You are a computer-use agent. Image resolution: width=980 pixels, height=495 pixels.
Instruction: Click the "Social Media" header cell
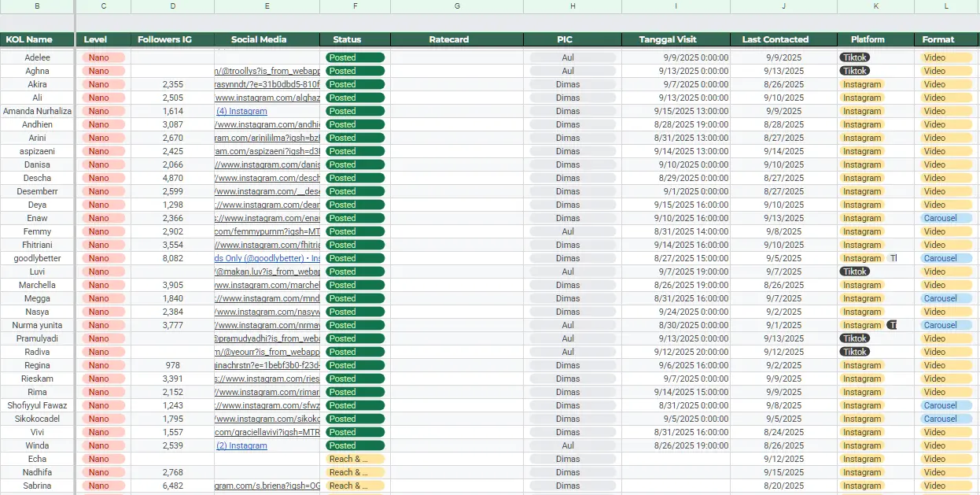267,39
